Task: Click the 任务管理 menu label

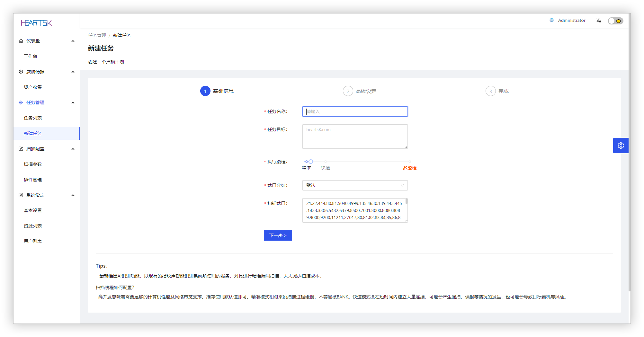Action: (35, 102)
